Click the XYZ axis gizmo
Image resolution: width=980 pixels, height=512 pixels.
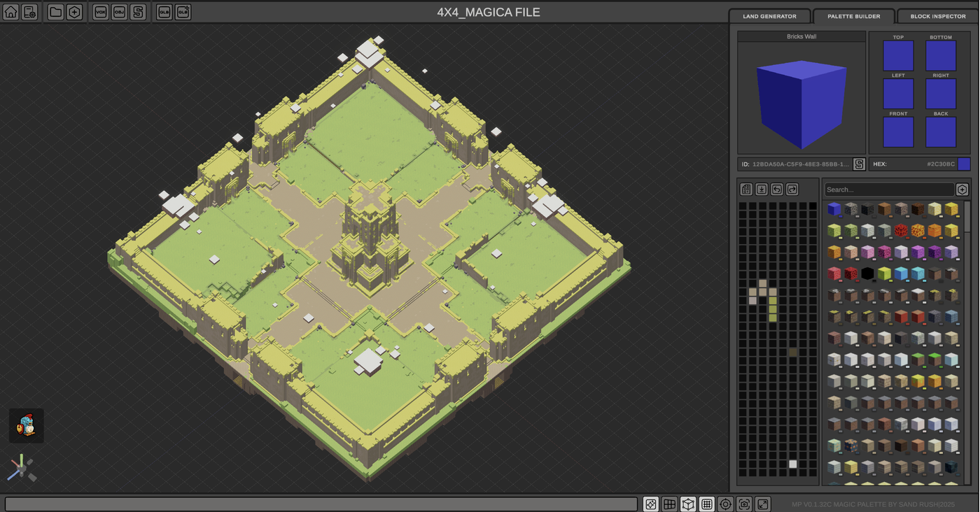22,468
